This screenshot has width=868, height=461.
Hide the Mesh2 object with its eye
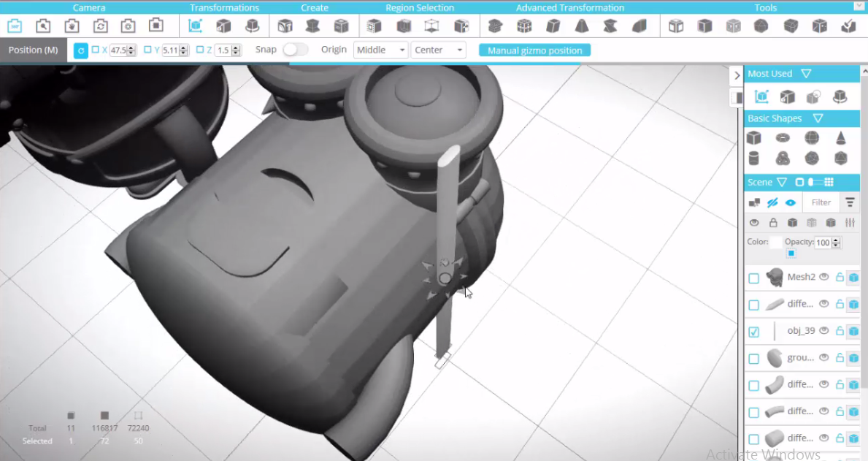tap(824, 276)
